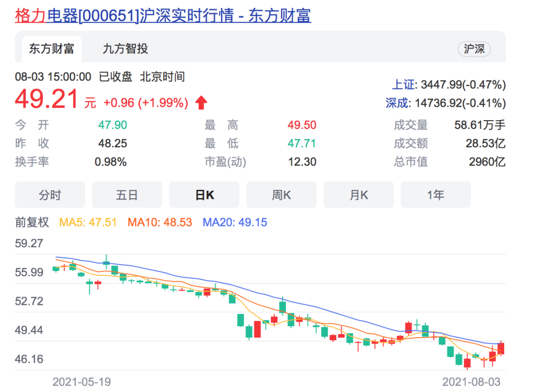The image size is (534, 392).
Task: Select the 日K chart view
Action: pyautogui.click(x=204, y=195)
